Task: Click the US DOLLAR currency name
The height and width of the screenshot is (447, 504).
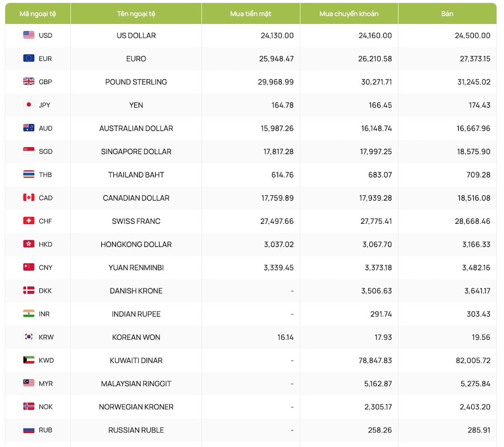Action: coord(136,36)
